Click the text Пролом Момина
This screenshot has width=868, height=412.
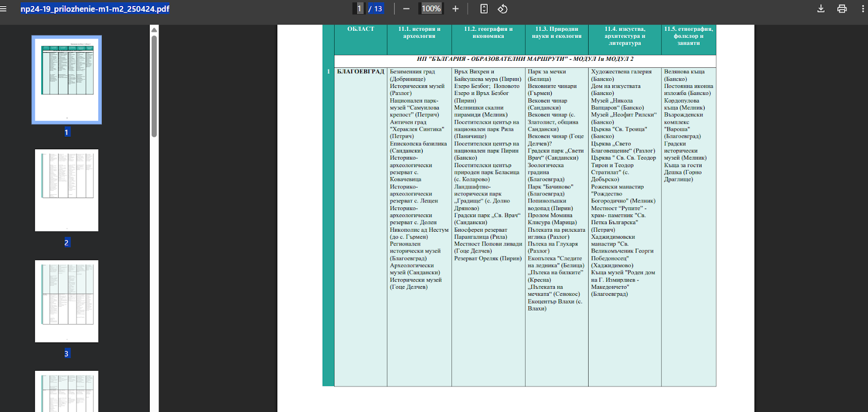[550, 215]
